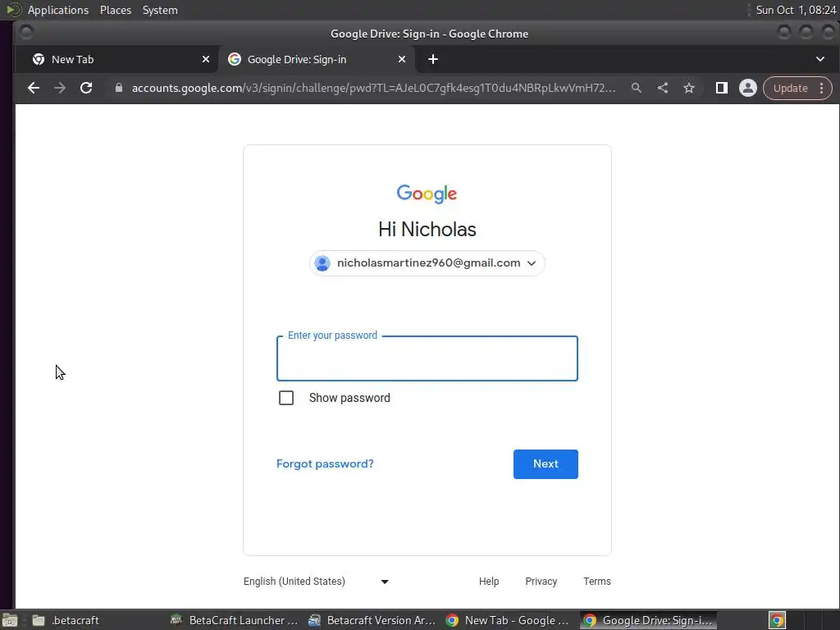Image resolution: width=840 pixels, height=630 pixels.
Task: Close the New Tab tab
Action: click(x=206, y=59)
